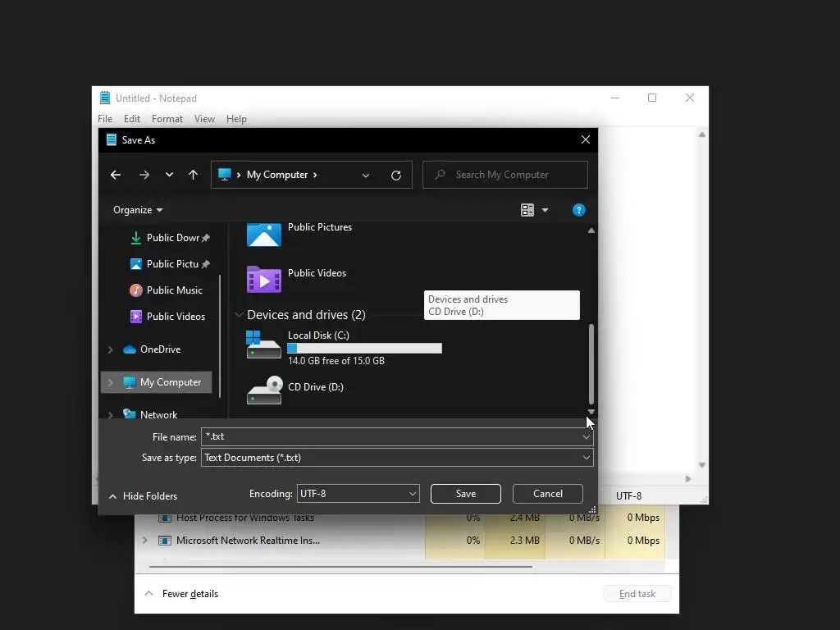840x630 pixels.
Task: Change view layout icon
Action: (527, 210)
